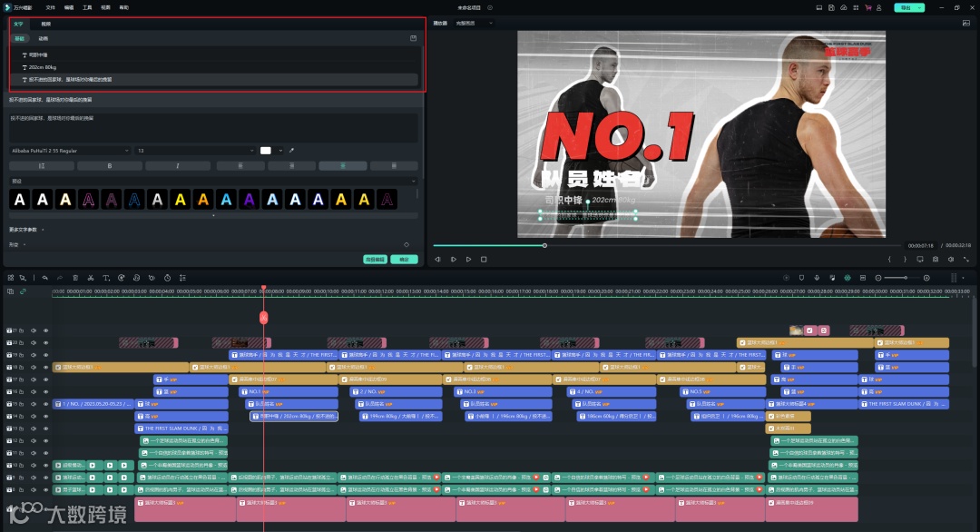This screenshot has height=532, width=980.
Task: Open the Alibaba PuHuiTi font dropdown
Action: (x=69, y=151)
